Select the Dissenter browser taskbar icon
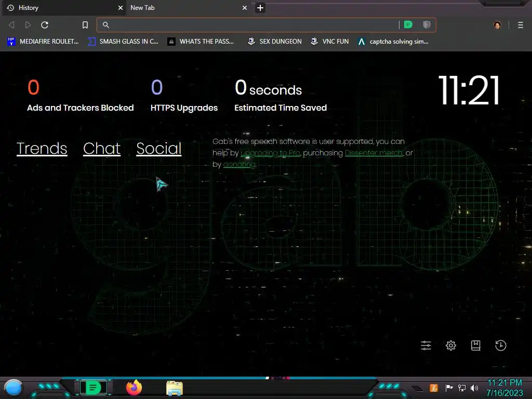This screenshot has width=532, height=399. point(93,388)
